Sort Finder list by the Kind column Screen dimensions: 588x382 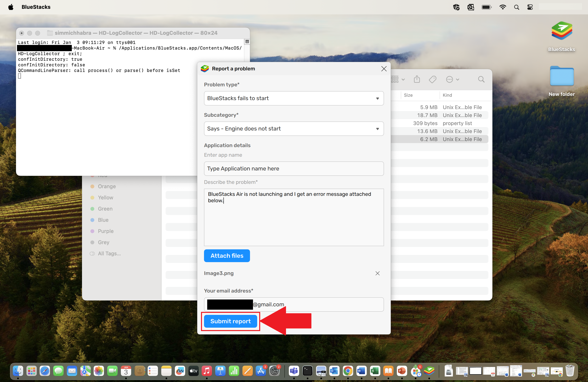coord(447,95)
